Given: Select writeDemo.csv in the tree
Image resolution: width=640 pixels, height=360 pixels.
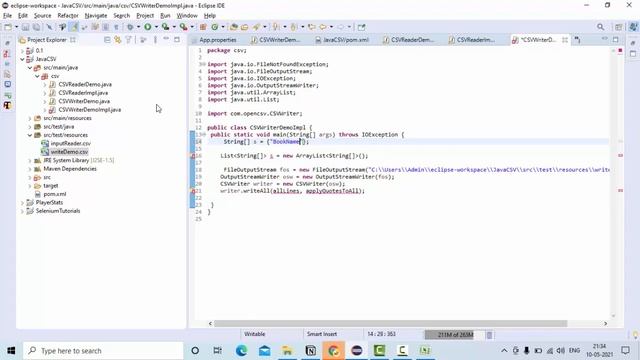Looking at the screenshot, I should click(x=69, y=152).
